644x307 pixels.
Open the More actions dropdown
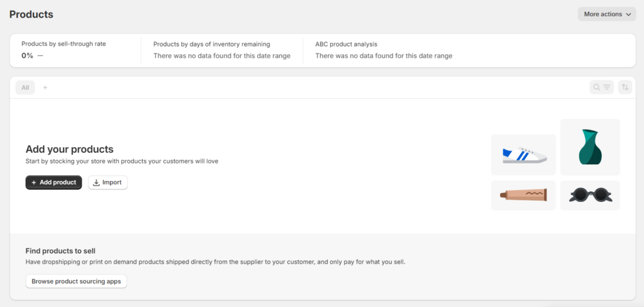607,14
